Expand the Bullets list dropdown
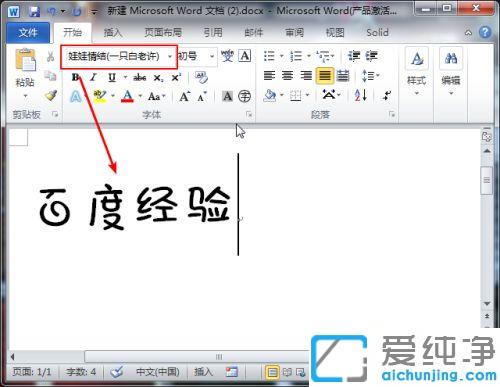 pos(282,56)
